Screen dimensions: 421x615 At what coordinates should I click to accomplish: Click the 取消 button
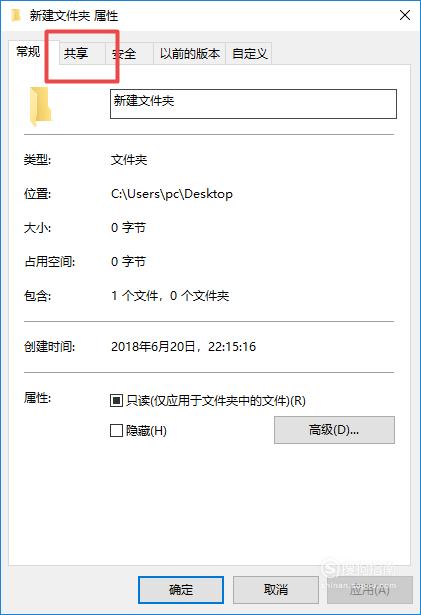[276, 590]
